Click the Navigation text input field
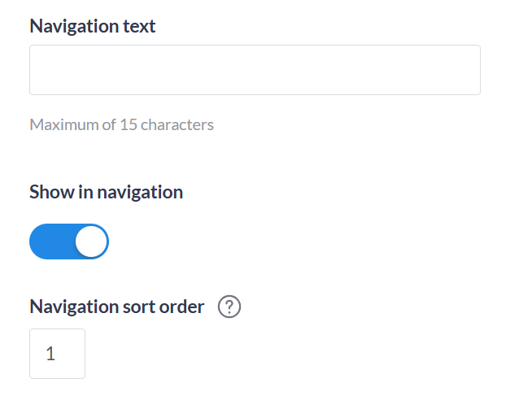 coord(255,70)
